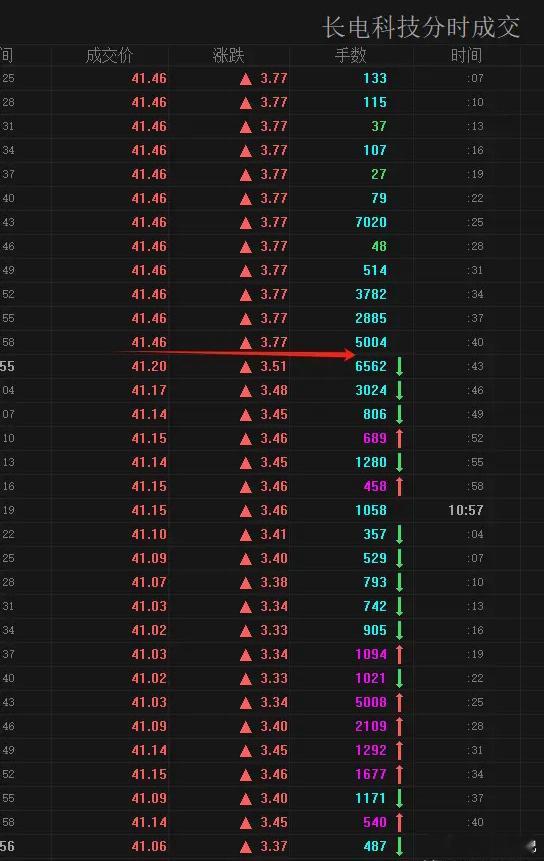The width and height of the screenshot is (544, 861).
Task: Click red up arrow beside volume 458
Action: pyautogui.click(x=400, y=486)
